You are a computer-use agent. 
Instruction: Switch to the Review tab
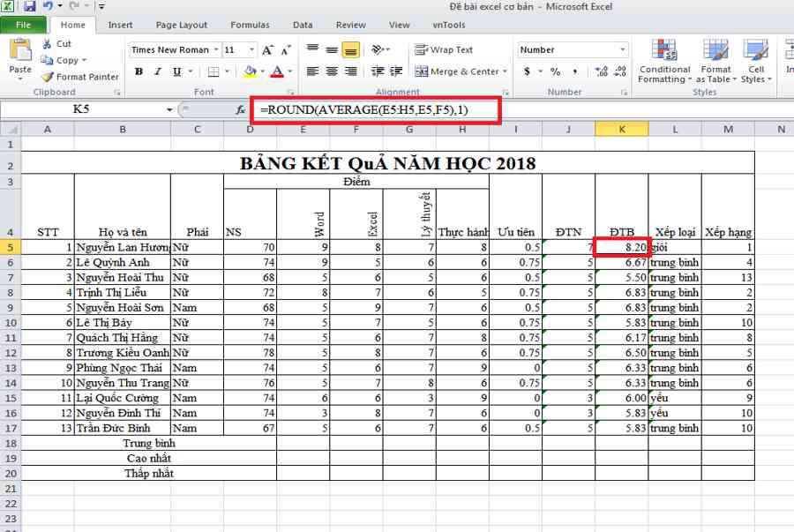coord(350,25)
